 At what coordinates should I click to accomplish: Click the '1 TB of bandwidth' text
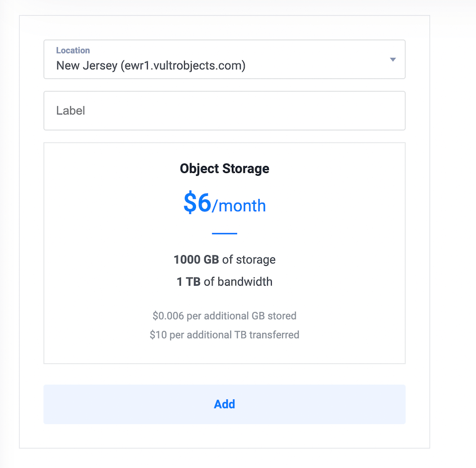tap(225, 282)
